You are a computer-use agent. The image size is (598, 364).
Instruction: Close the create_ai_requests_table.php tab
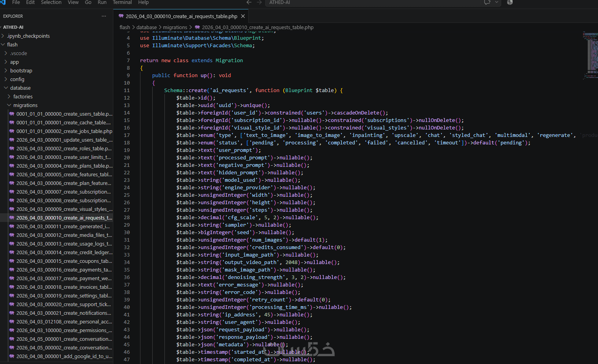point(243,16)
